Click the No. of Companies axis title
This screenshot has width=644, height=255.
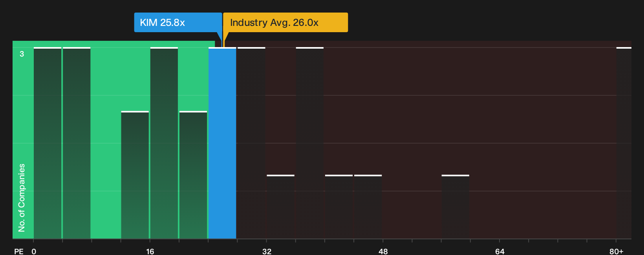pos(22,198)
